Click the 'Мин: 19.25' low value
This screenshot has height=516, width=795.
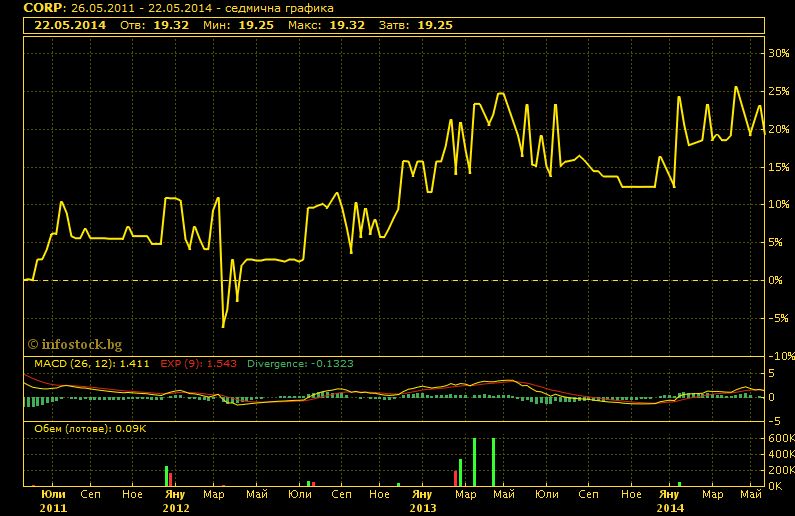(238, 25)
